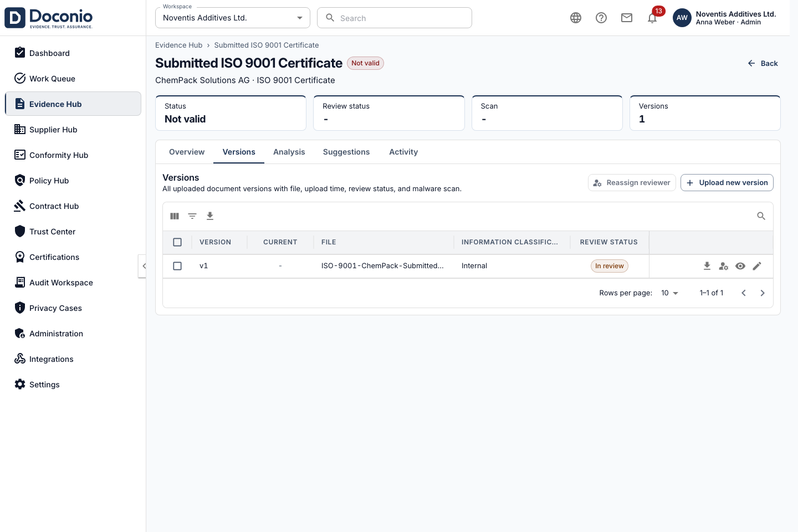The width and height of the screenshot is (798, 532).
Task: Open the Workspace dropdown
Action: [x=233, y=18]
